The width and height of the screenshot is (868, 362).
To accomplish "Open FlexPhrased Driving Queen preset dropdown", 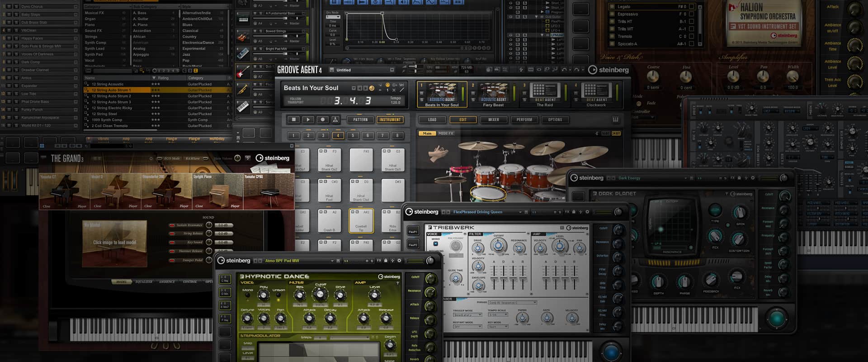I will (x=520, y=212).
